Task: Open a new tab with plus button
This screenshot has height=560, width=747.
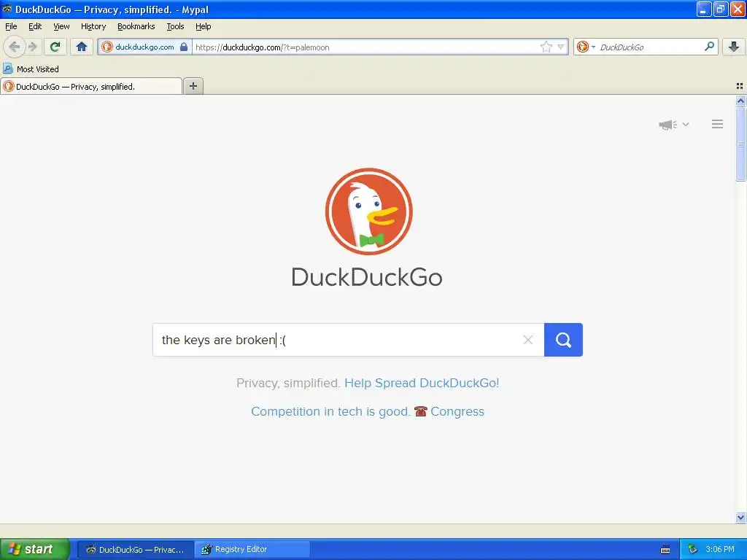Action: pyautogui.click(x=193, y=86)
